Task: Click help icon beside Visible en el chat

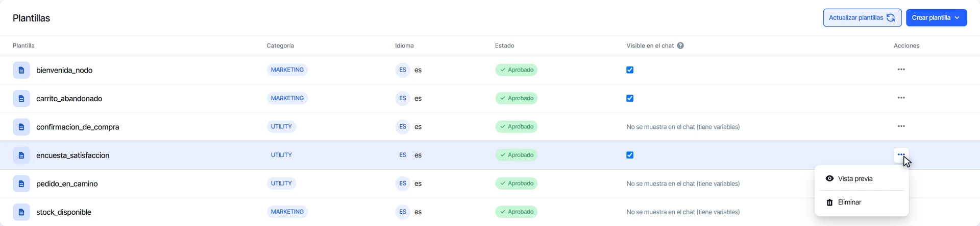Action: 680,46
